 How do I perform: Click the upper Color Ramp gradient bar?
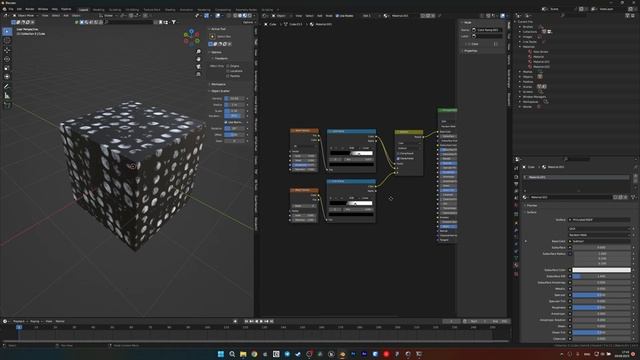(351, 153)
